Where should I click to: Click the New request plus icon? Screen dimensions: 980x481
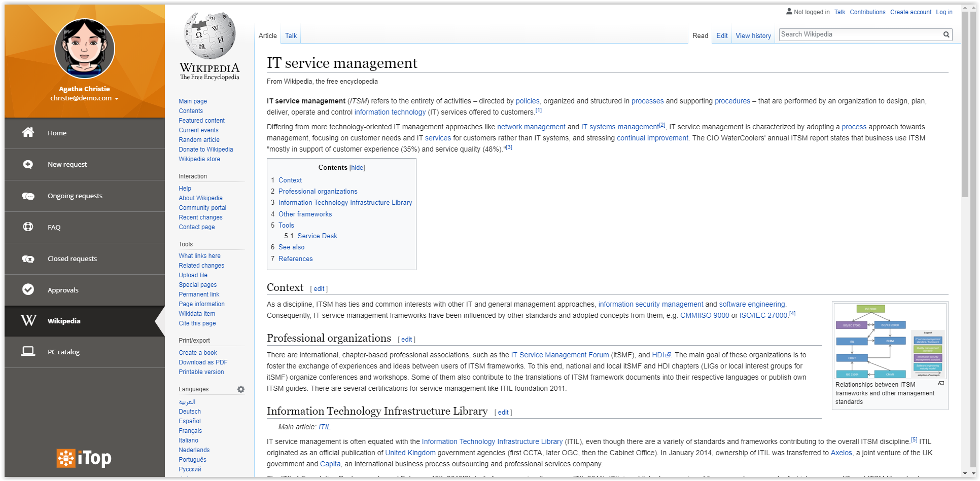tap(28, 164)
